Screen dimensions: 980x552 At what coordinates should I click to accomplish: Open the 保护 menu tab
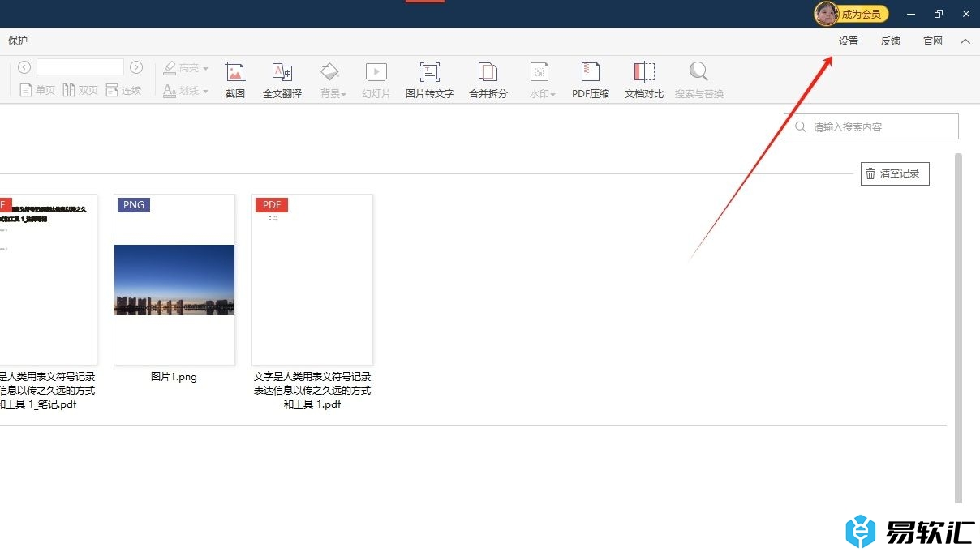click(x=18, y=41)
